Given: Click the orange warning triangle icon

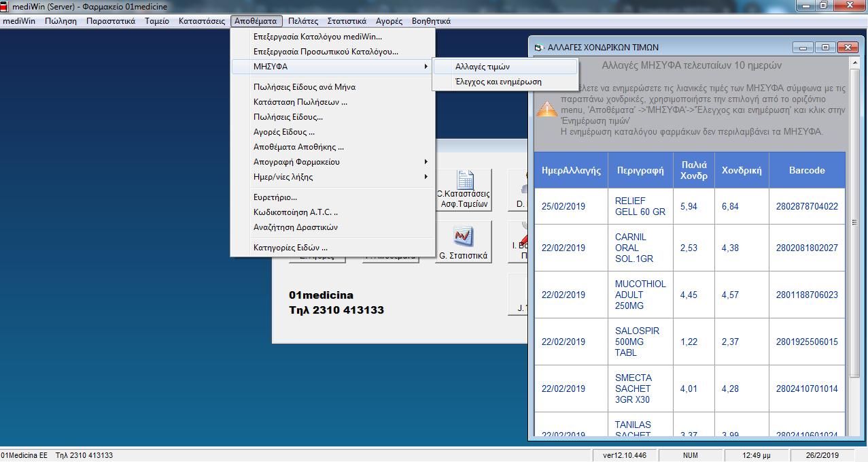Looking at the screenshot, I should tap(546, 108).
